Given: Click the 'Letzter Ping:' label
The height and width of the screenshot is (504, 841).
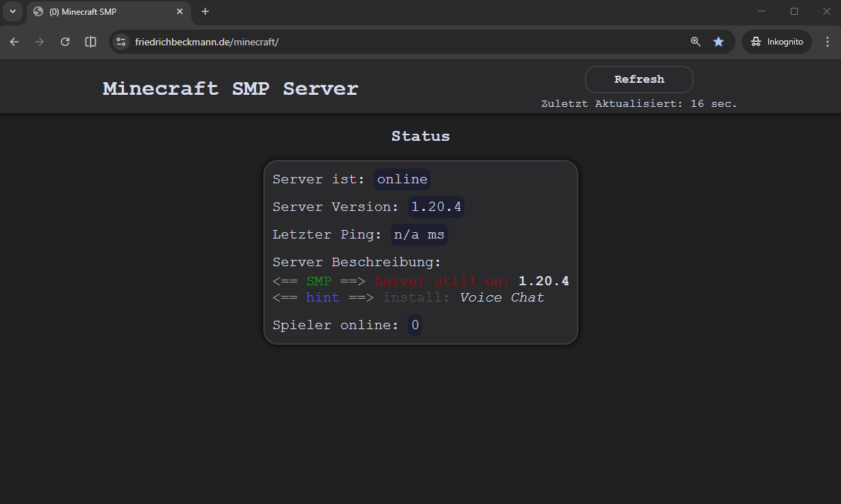Looking at the screenshot, I should pyautogui.click(x=326, y=235).
